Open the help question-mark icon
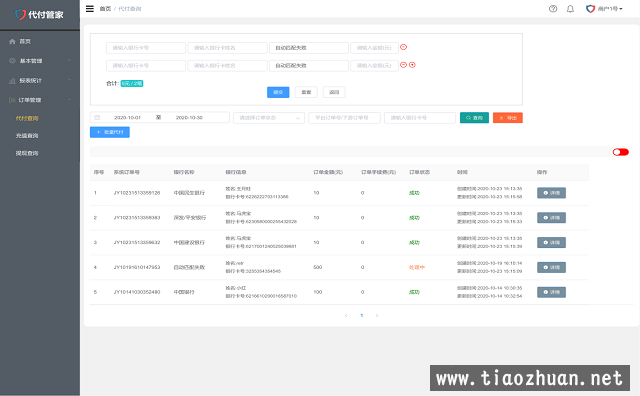The height and width of the screenshot is (396, 640). [x=553, y=9]
